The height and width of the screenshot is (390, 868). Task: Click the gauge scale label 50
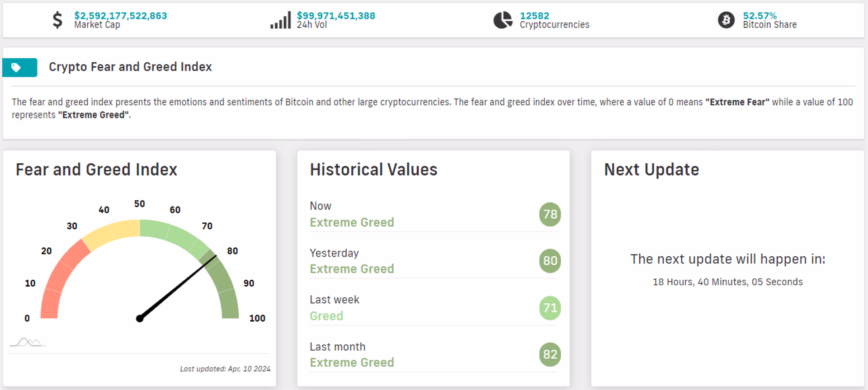(139, 204)
